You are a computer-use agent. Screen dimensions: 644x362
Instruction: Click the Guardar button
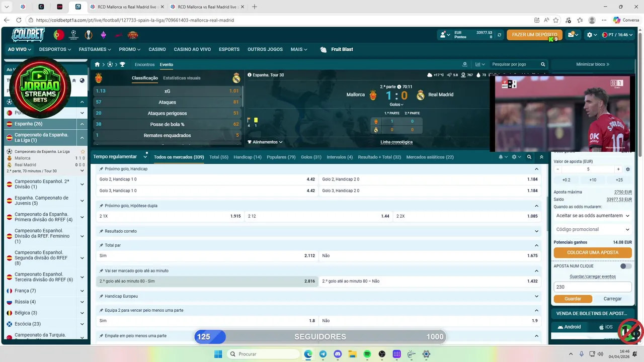coord(573,299)
